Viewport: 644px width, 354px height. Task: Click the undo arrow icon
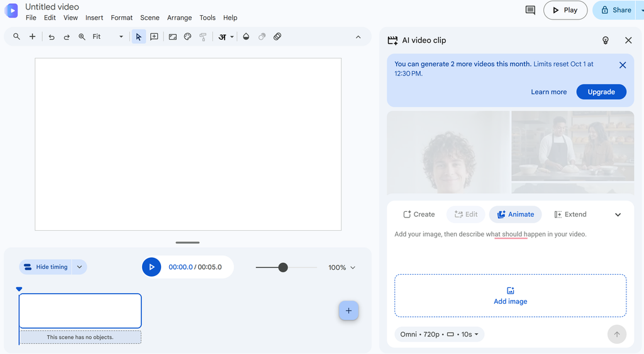[52, 37]
